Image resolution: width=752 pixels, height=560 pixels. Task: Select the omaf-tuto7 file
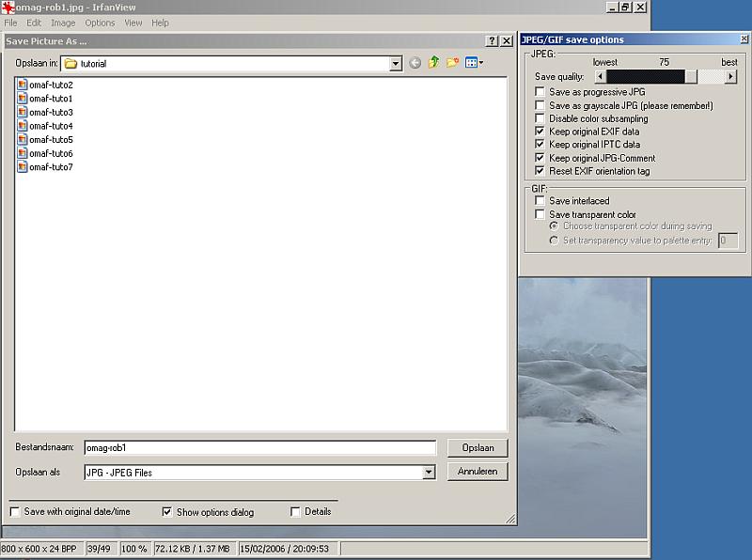pos(51,167)
